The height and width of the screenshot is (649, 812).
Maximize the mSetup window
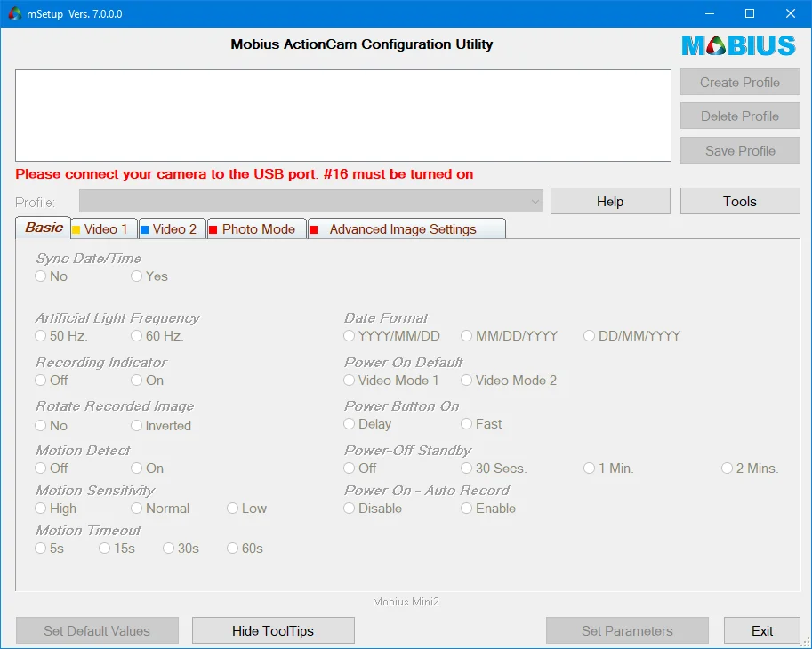coord(750,13)
